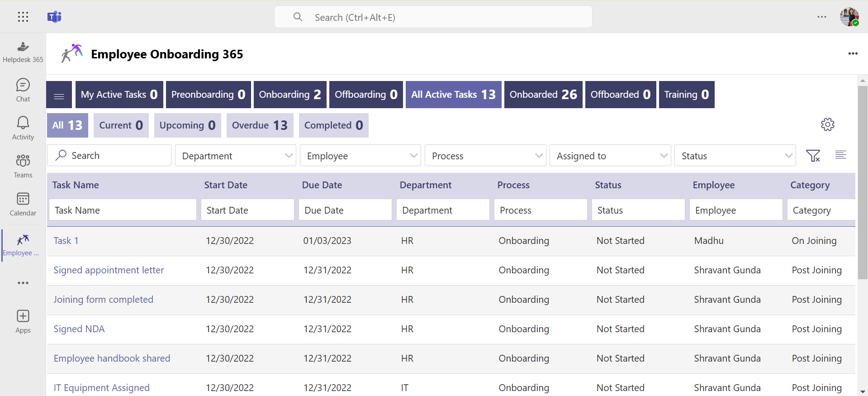This screenshot has height=396, width=868.
Task: Click the scrollbar down arrow
Action: [x=863, y=391]
